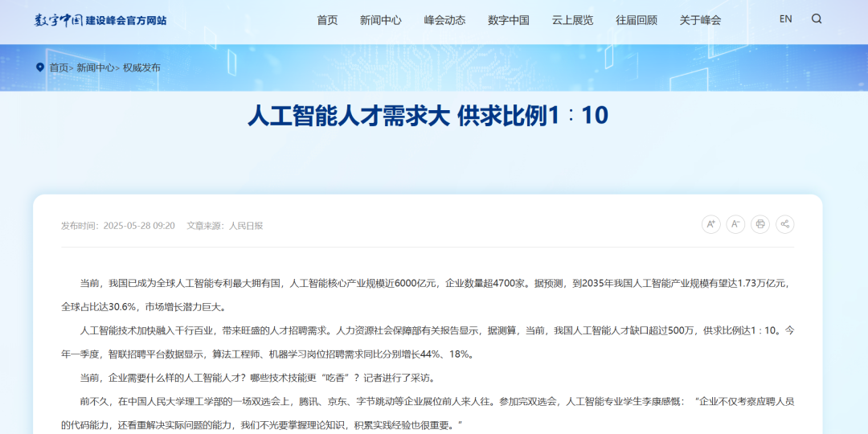Increase font size with A+ icon
The height and width of the screenshot is (434, 868).
tap(710, 224)
